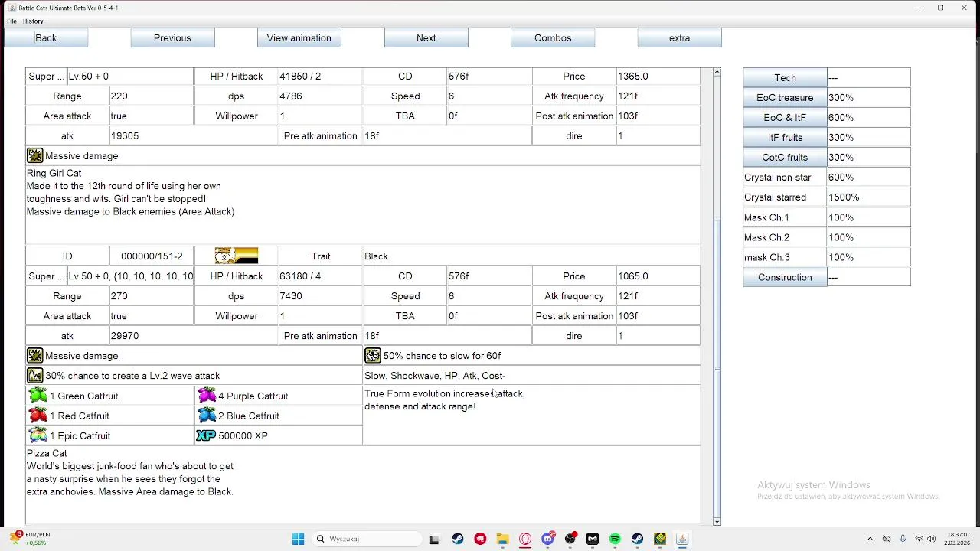The height and width of the screenshot is (551, 980).
Task: Show hidden tray icons chevron
Action: pyautogui.click(x=870, y=539)
